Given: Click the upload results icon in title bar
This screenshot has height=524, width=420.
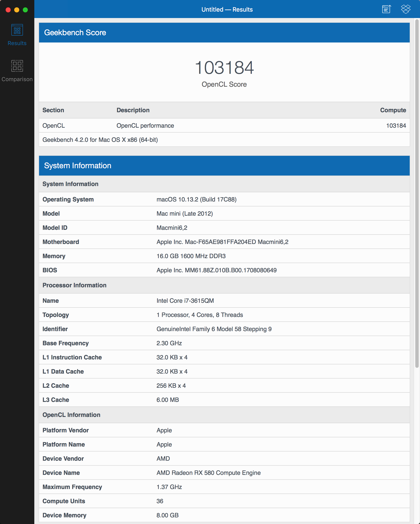Looking at the screenshot, I should (386, 9).
